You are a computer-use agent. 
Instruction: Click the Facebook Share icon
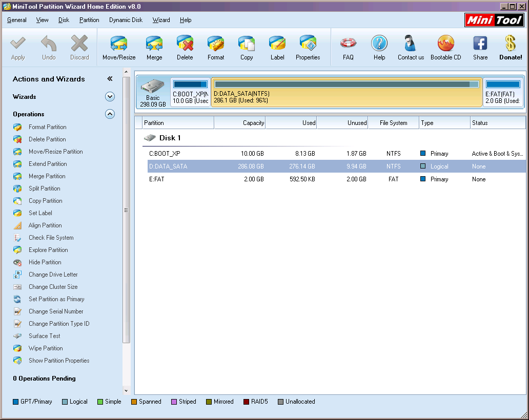(480, 44)
